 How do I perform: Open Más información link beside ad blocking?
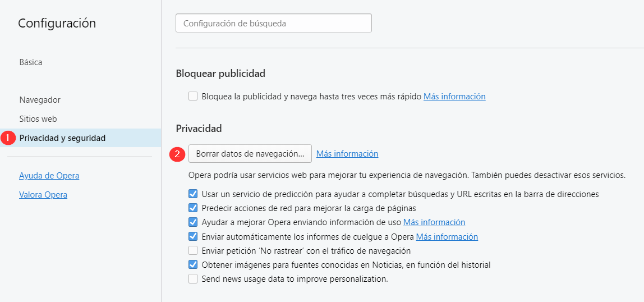(x=454, y=97)
